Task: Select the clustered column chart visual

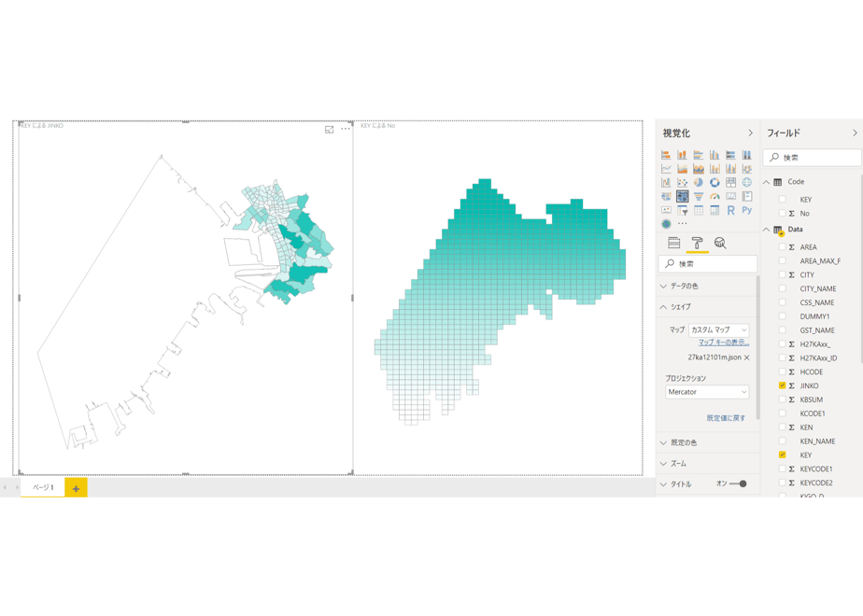Action: click(714, 155)
